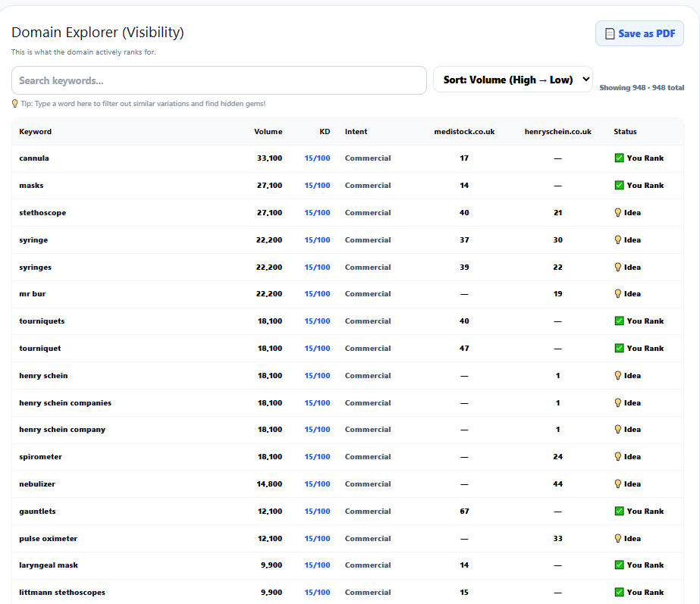This screenshot has height=604, width=700.
Task: Select the littmann stethoscopes keyword
Action: coord(62,593)
